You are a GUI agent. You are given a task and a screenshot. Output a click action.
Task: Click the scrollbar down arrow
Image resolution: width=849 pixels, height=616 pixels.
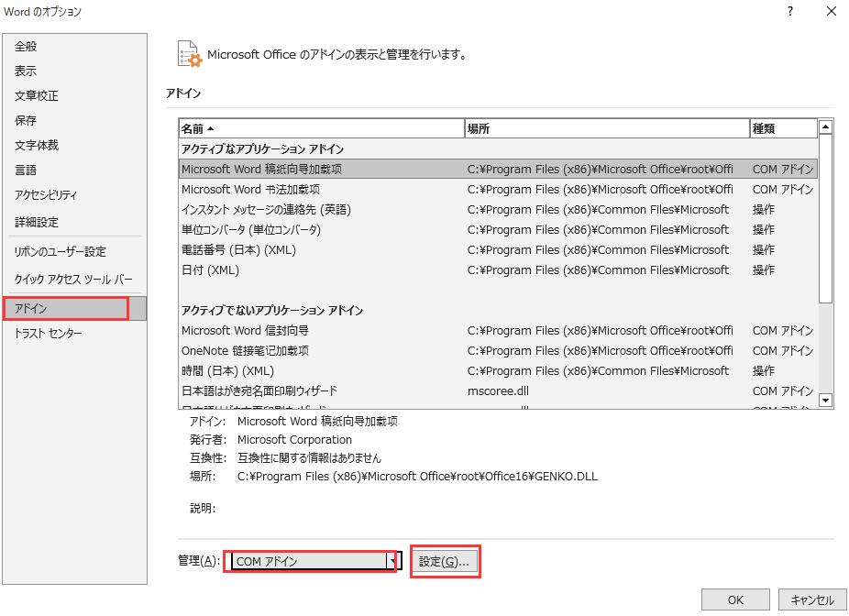click(x=826, y=401)
